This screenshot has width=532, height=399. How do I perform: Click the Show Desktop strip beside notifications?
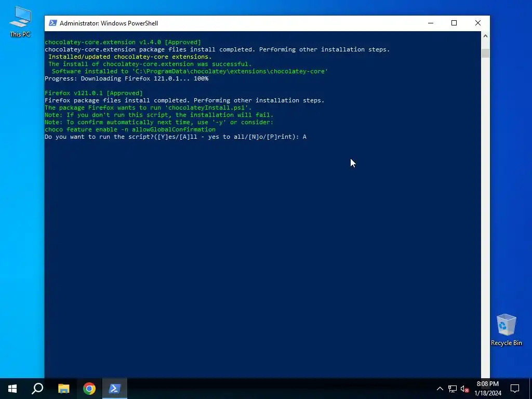pyautogui.click(x=530, y=389)
